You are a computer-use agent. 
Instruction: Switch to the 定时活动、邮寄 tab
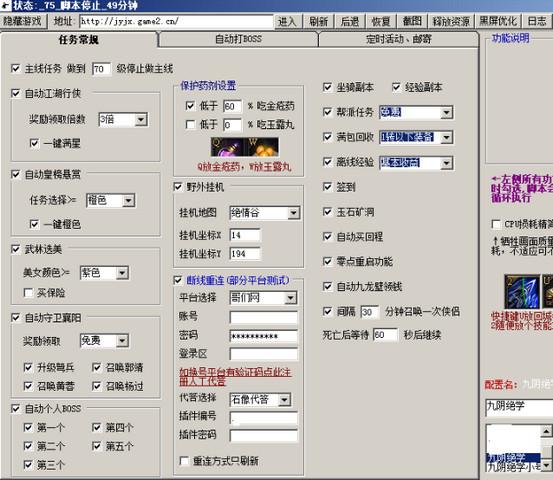(x=399, y=39)
